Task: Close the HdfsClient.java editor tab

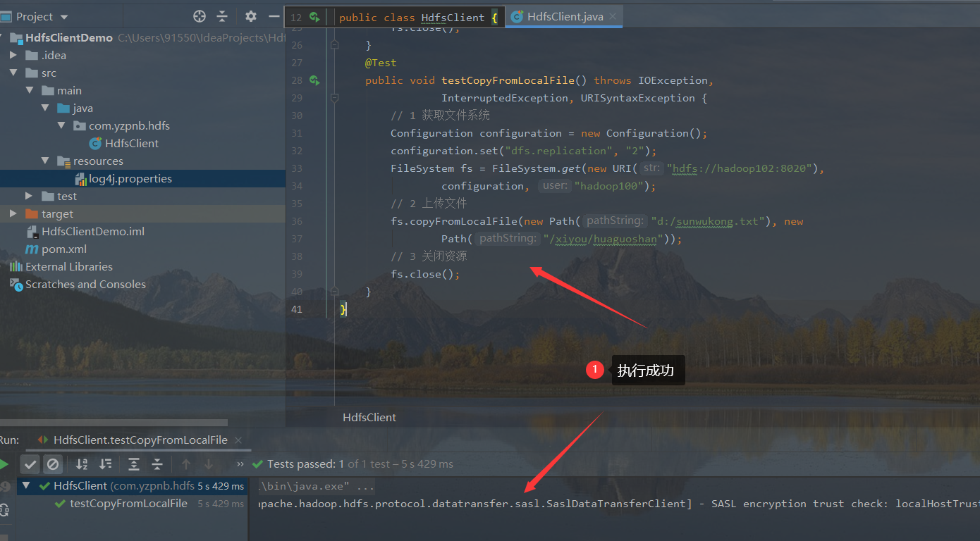Action: point(613,16)
